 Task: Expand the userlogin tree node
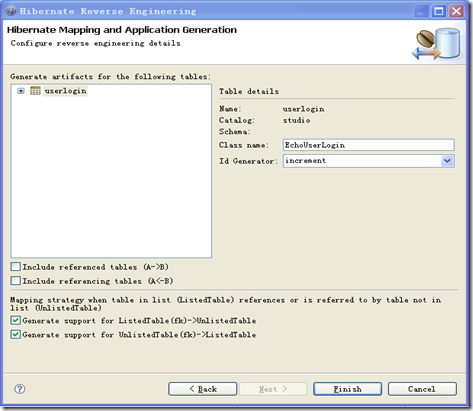point(21,91)
